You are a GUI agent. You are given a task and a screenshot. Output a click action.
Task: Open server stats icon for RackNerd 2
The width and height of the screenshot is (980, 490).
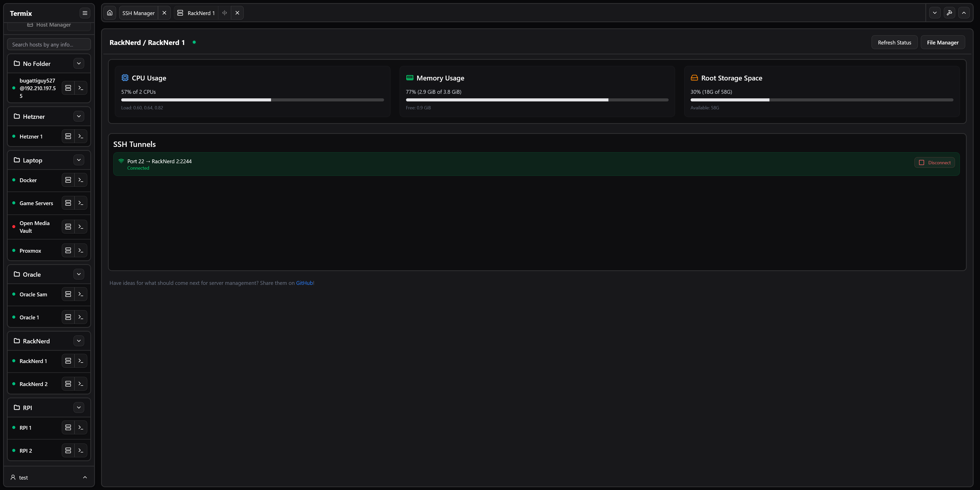coord(68,384)
